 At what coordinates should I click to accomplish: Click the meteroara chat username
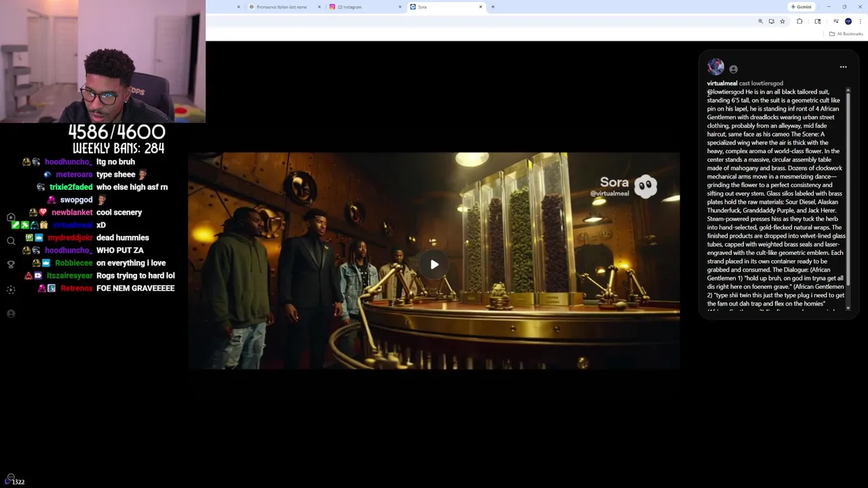point(74,175)
